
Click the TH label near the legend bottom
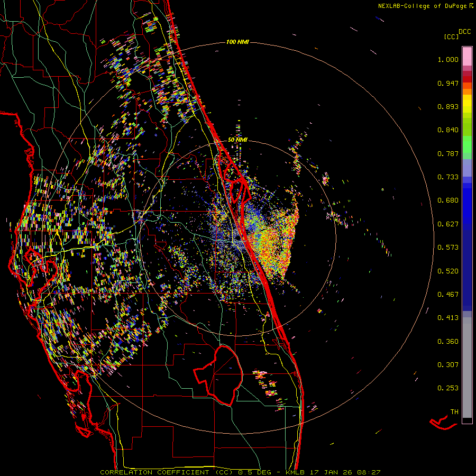point(454,411)
